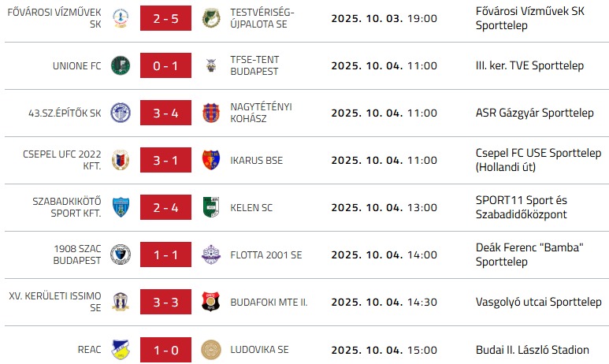Click the ASR Gázgyár Sporttelep venue
The height and width of the screenshot is (364, 609).
534,113
